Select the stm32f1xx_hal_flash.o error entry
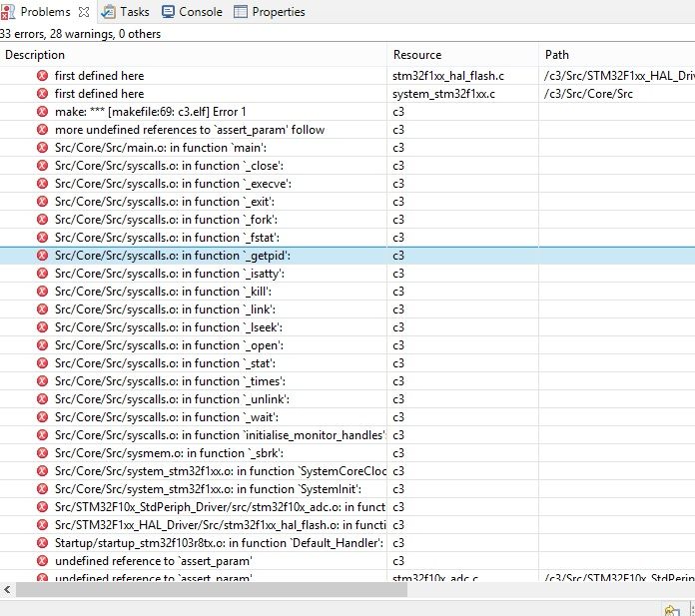Viewport: 695px width, 616px height. pyautogui.click(x=221, y=525)
